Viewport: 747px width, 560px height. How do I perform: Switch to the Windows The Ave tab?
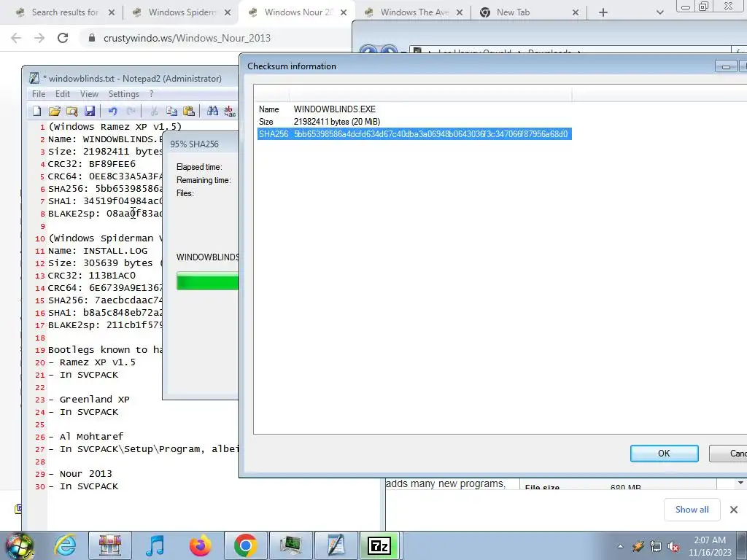(414, 12)
